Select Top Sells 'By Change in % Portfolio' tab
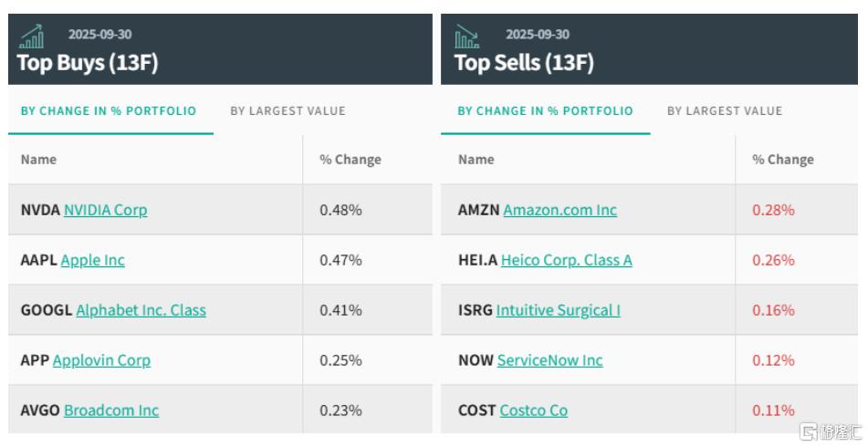Viewport: 868px width, 447px height. coord(545,111)
